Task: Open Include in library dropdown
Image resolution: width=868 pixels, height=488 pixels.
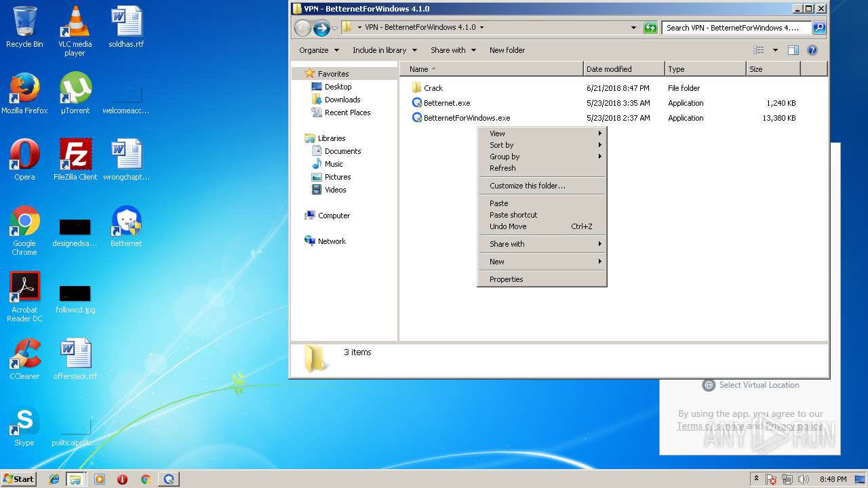Action: pos(384,50)
